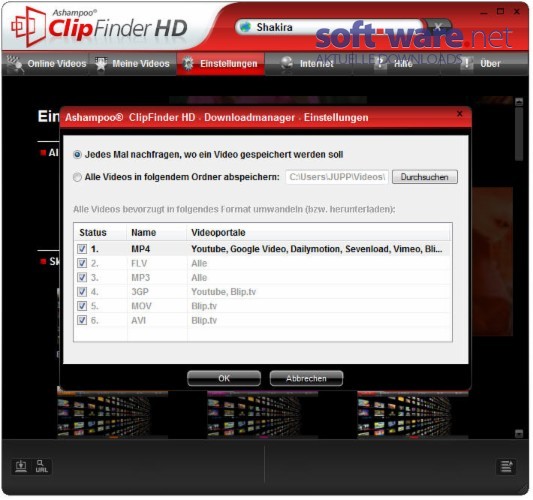Image resolution: width=533 pixels, height=500 pixels.
Task: Click the Internet globe icon in the navigation bar
Action: (287, 63)
